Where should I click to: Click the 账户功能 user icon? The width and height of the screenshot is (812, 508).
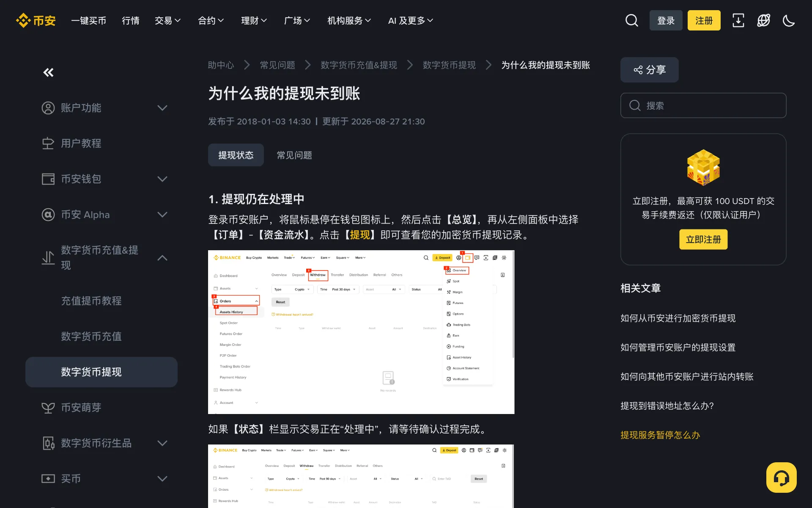click(x=48, y=108)
